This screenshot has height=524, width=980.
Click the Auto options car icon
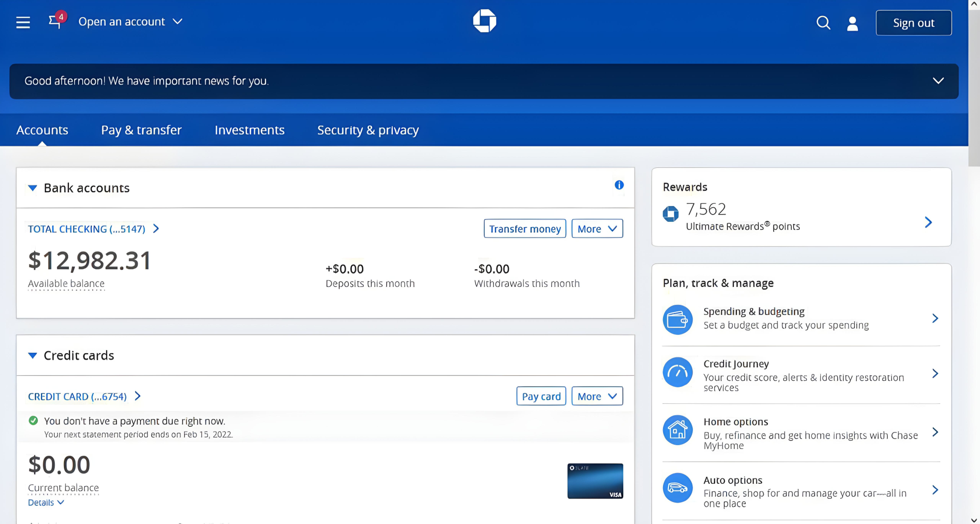[678, 488]
